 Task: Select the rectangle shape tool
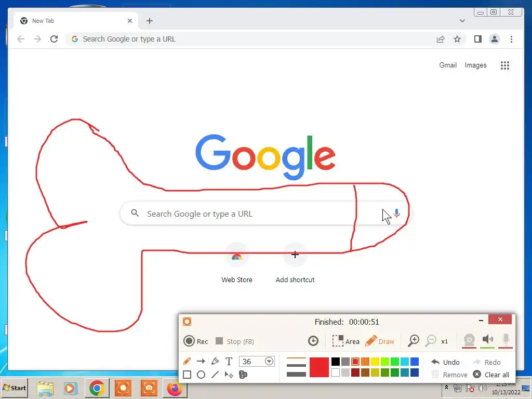[x=187, y=375]
